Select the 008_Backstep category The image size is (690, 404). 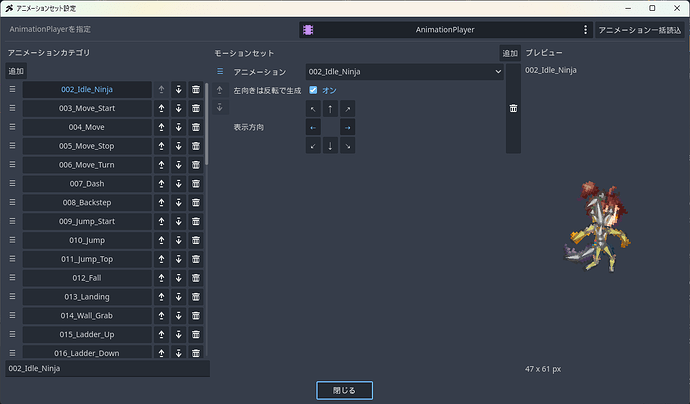point(87,203)
